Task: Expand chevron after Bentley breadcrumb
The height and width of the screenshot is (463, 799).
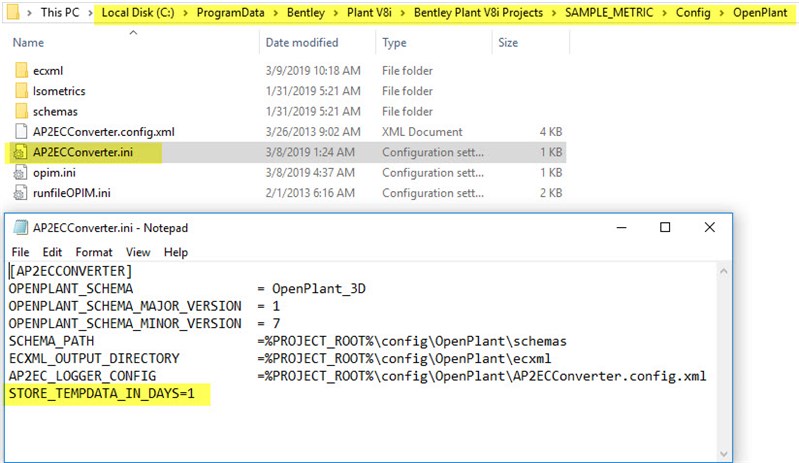Action: pos(335,13)
